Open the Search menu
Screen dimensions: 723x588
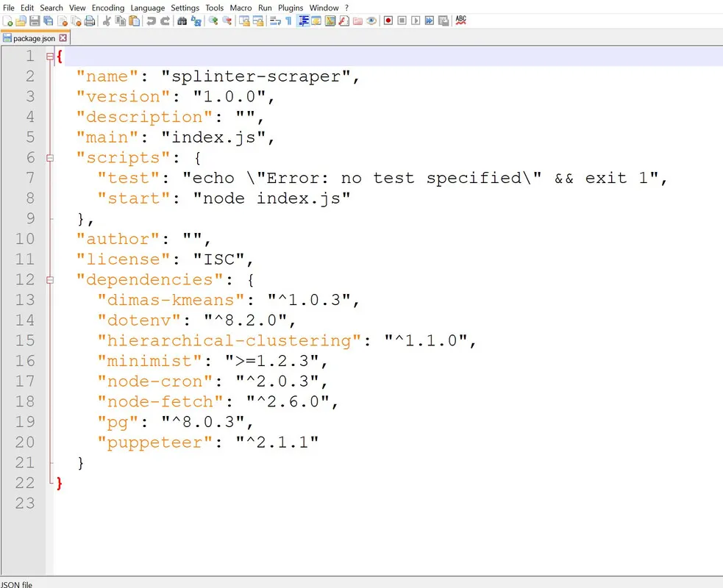(x=51, y=8)
